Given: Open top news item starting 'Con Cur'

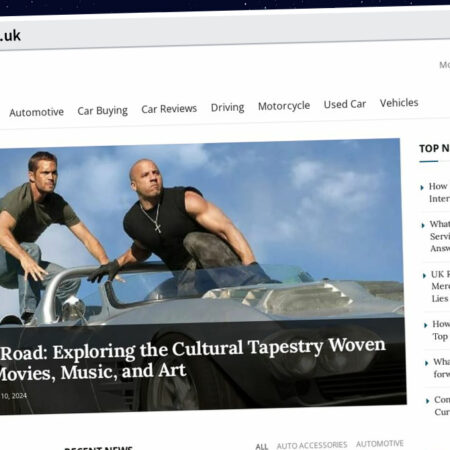Looking at the screenshot, I should pyautogui.click(x=442, y=406).
